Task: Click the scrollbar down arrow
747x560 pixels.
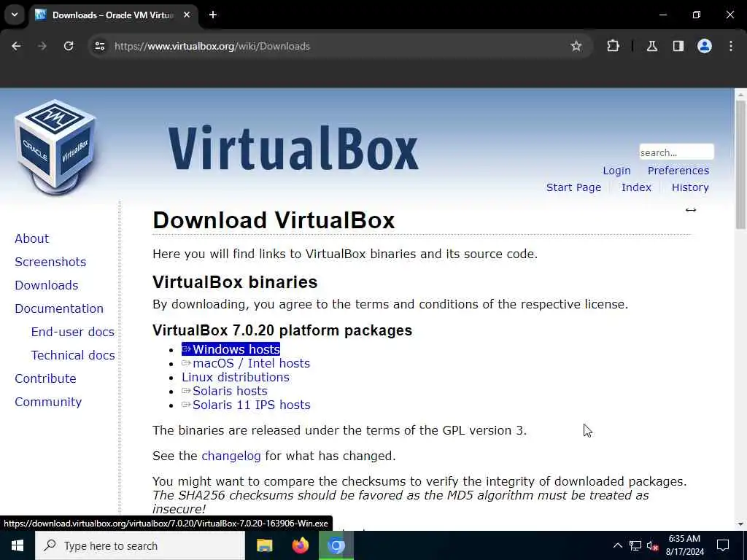Action: click(740, 524)
